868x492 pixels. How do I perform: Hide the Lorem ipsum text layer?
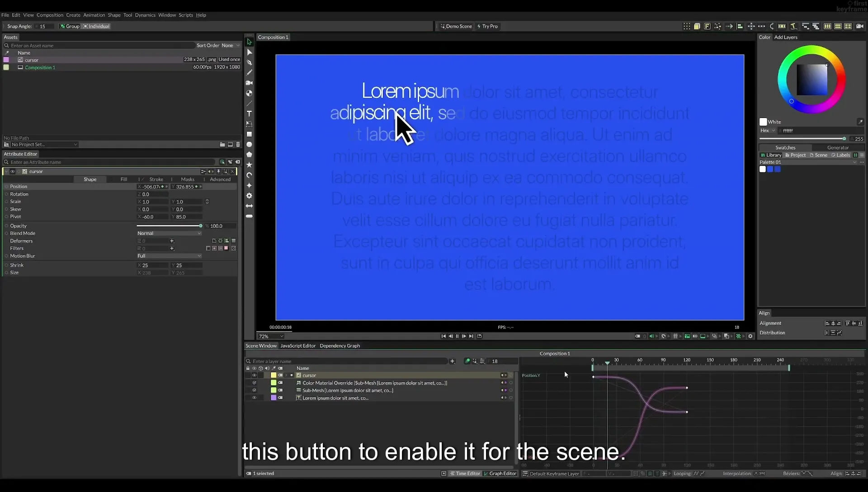(254, 398)
